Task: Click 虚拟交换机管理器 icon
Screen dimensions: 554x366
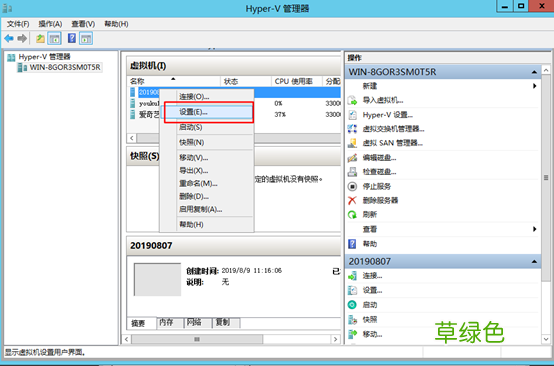Action: (352, 129)
